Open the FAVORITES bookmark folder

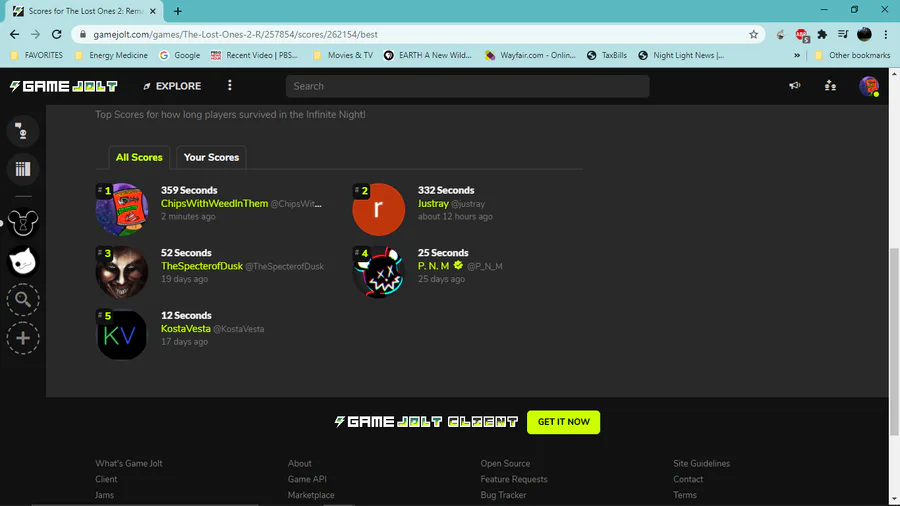pyautogui.click(x=37, y=55)
